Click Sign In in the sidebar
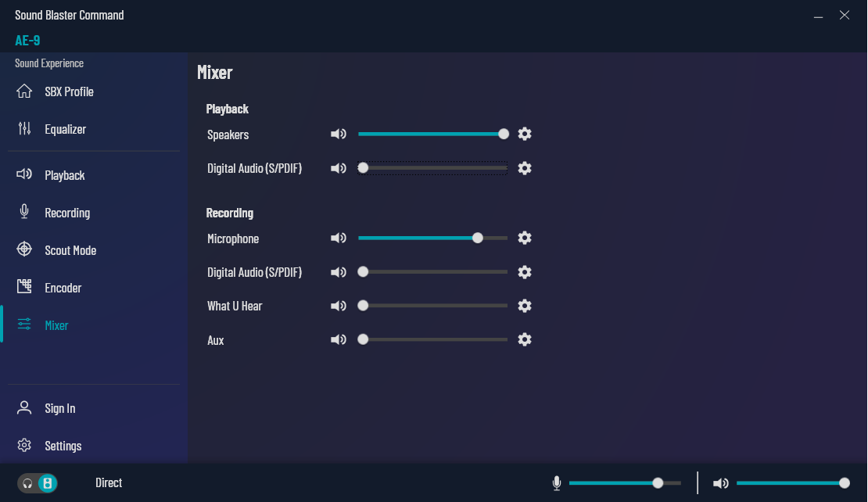868x502 pixels. tap(59, 408)
